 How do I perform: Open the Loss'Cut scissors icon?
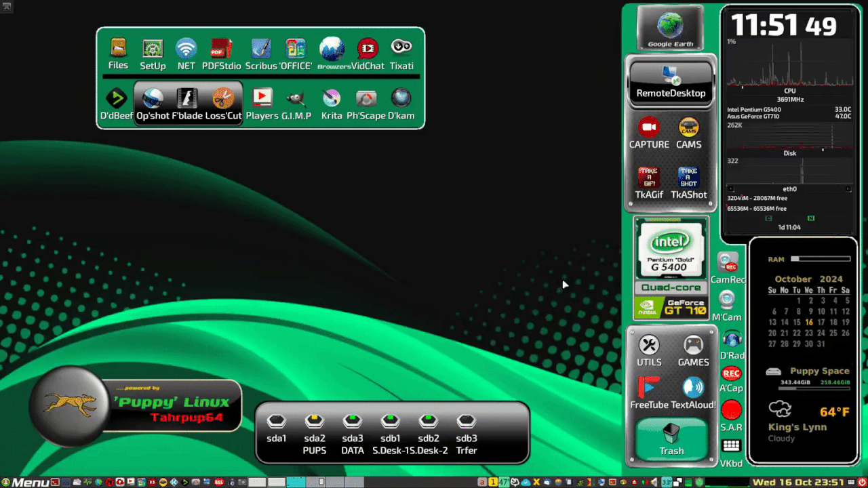coord(223,98)
